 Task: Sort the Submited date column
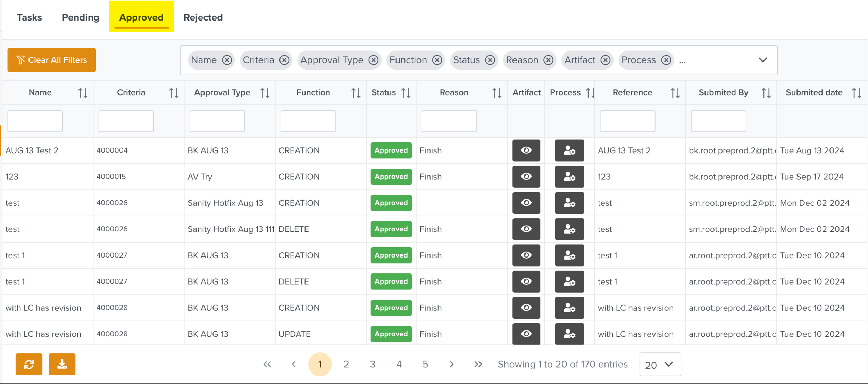pos(857,93)
